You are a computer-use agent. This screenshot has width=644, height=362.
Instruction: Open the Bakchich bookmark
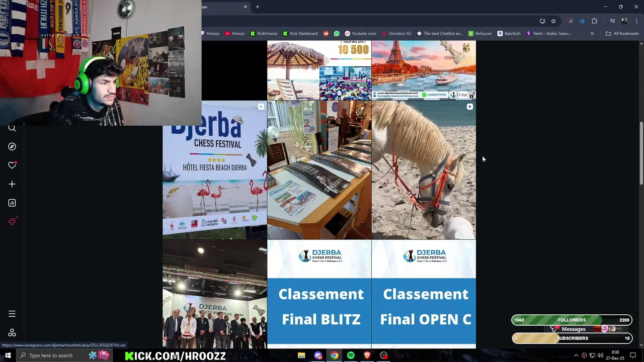point(509,33)
